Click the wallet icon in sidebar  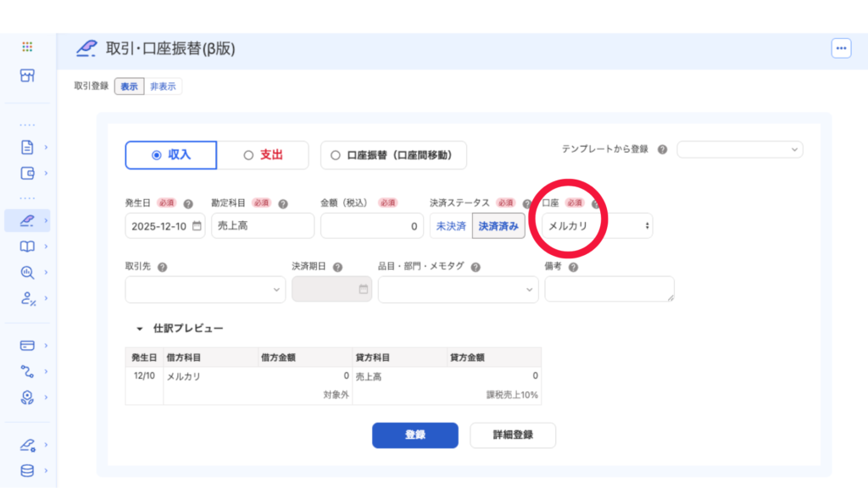click(x=27, y=174)
